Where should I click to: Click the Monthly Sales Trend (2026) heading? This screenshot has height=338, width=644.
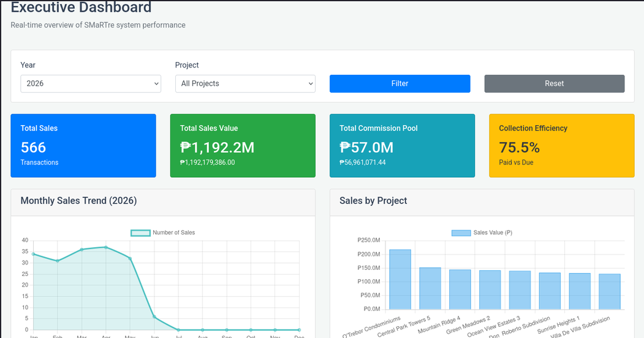78,201
